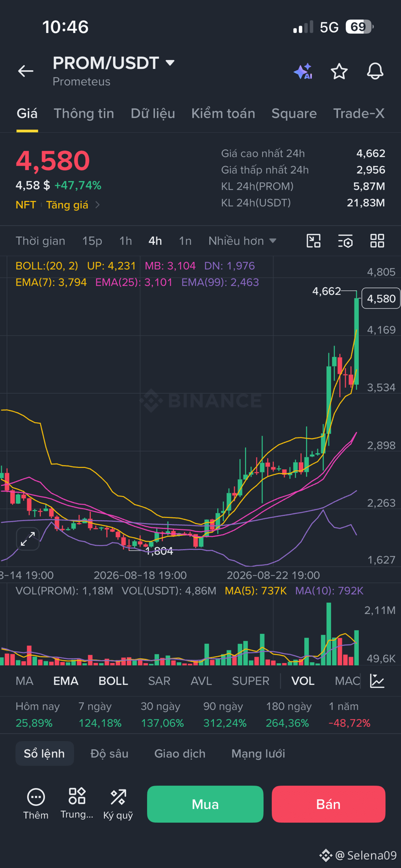
Task: Tap the current price label 4,580 on axis
Action: pyautogui.click(x=381, y=298)
